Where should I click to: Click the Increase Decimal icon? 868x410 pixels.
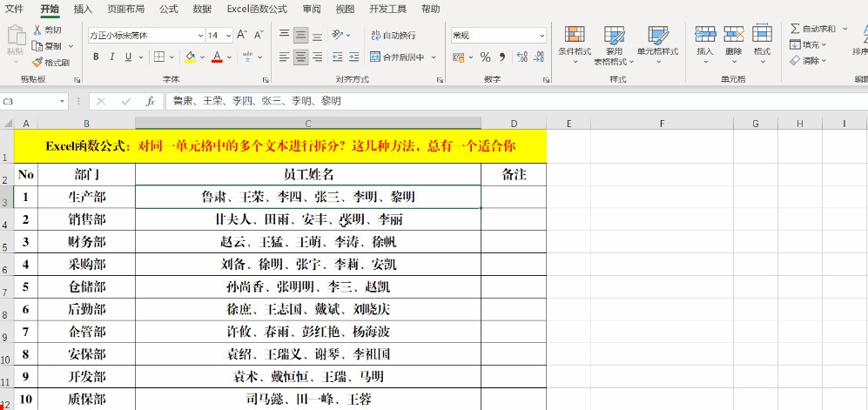tap(521, 57)
